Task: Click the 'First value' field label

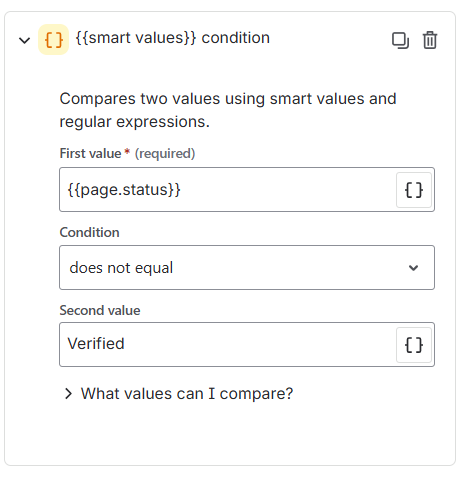Action: [90, 153]
